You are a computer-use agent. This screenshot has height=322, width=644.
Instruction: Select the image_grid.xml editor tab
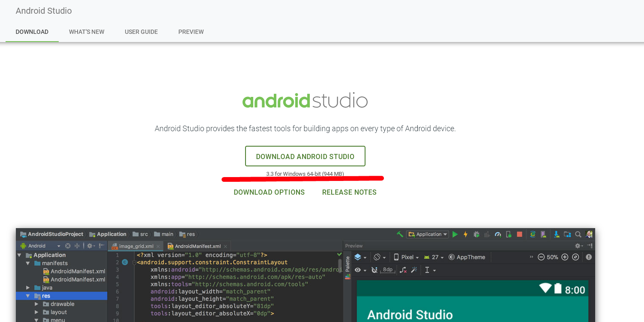pyautogui.click(x=135, y=246)
